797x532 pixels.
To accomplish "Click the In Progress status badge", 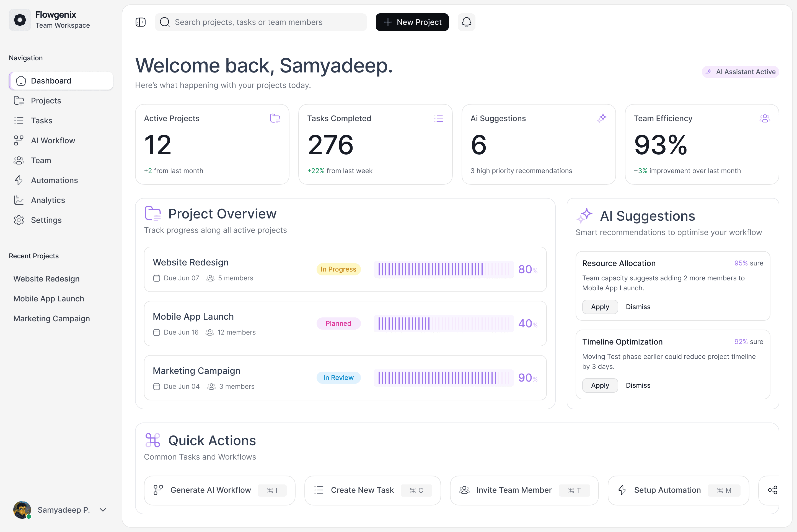I will click(x=338, y=269).
